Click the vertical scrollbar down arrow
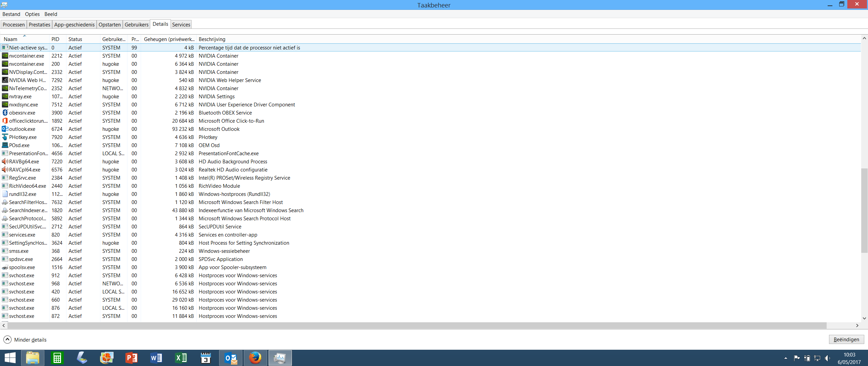This screenshot has height=366, width=868. click(864, 318)
